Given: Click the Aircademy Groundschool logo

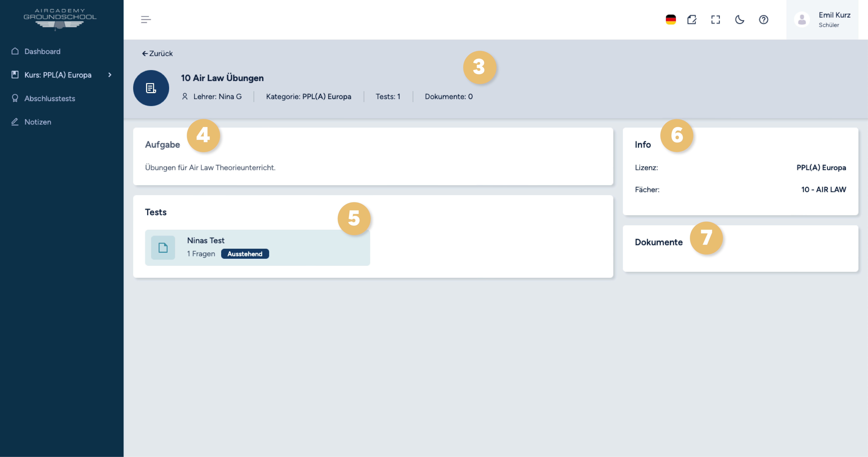Looking at the screenshot, I should (60, 19).
